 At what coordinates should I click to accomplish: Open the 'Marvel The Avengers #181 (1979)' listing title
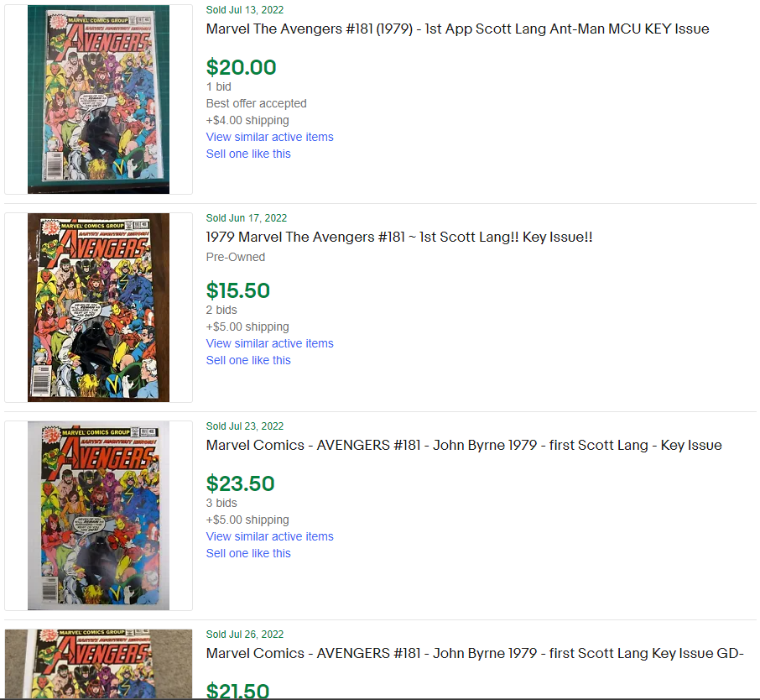tap(457, 29)
